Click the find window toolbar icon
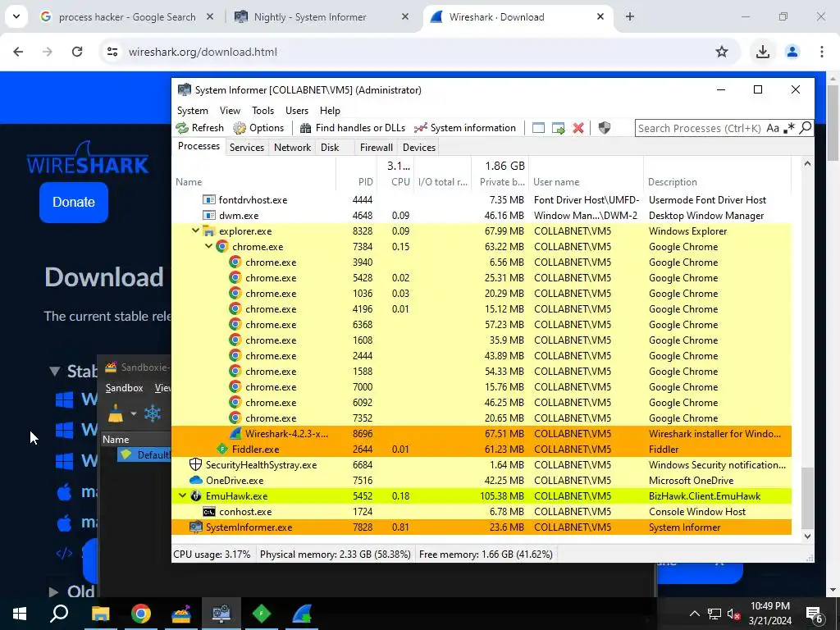This screenshot has height=630, width=840. (x=538, y=127)
